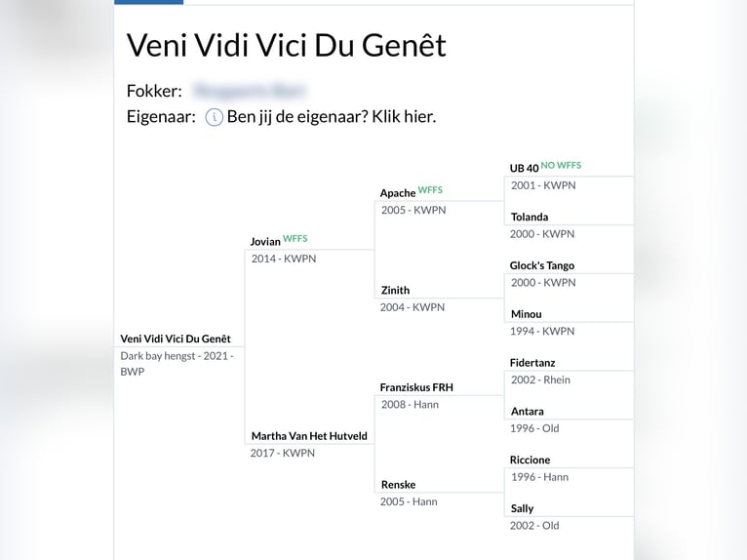Viewport: 747px width, 560px height.
Task: Click the WFFS badge next to Apache
Action: pyautogui.click(x=430, y=189)
